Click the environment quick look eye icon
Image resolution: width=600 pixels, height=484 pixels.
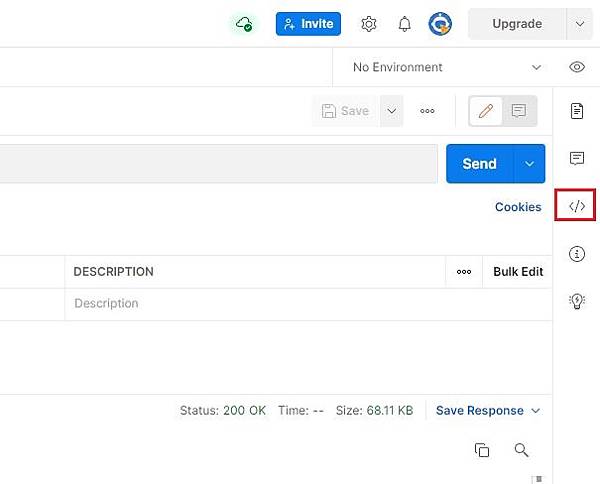577,67
